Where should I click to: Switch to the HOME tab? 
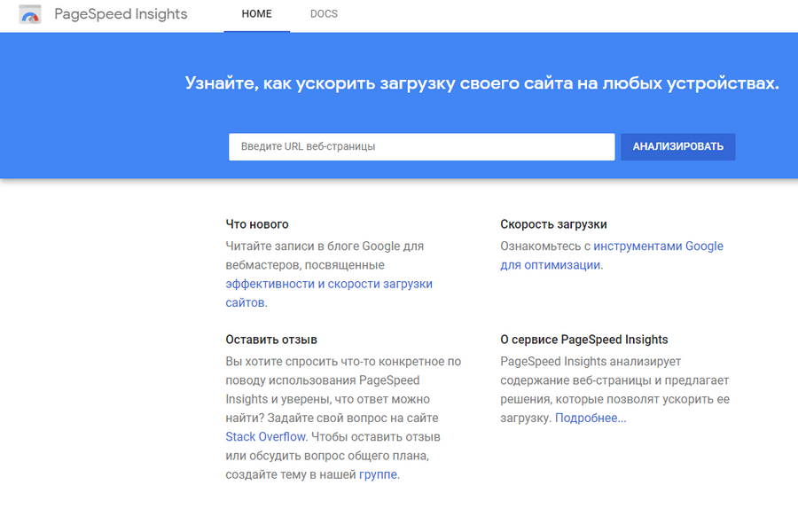click(256, 15)
